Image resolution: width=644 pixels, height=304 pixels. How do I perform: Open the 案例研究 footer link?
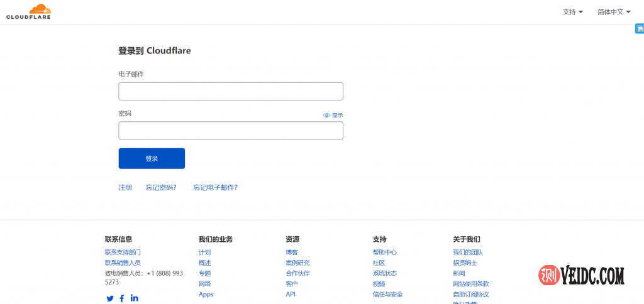click(x=297, y=263)
